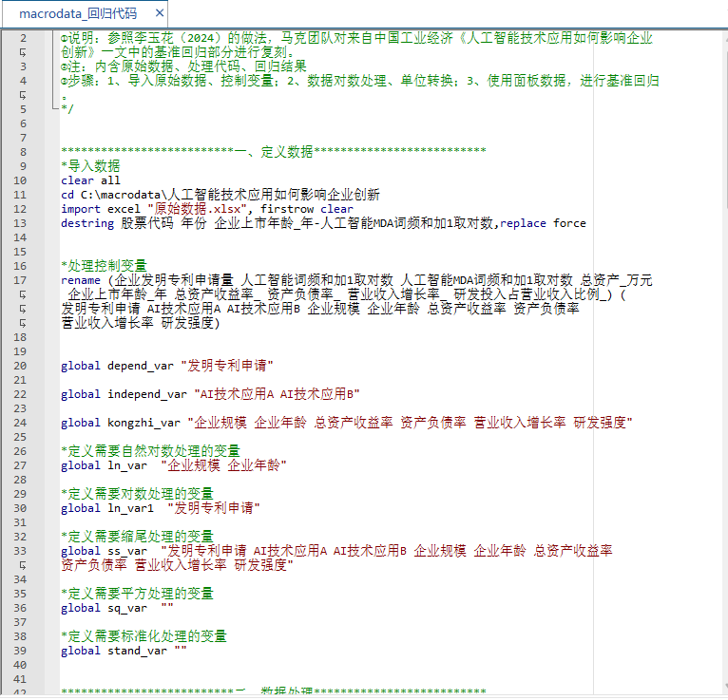
Task: Click 'firstrow clear' option text
Action: click(306, 209)
